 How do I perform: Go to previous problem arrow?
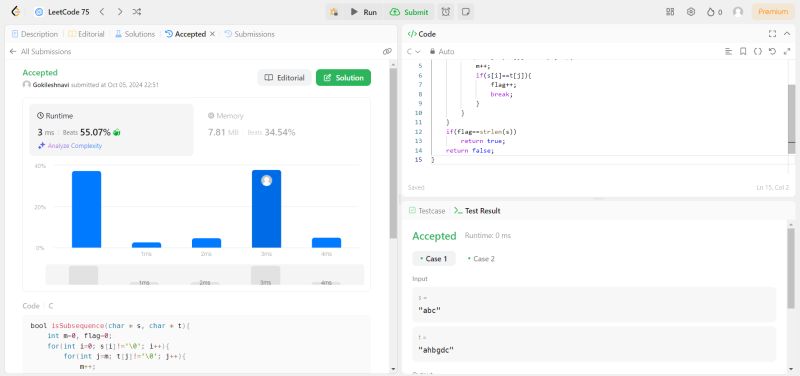[102, 12]
